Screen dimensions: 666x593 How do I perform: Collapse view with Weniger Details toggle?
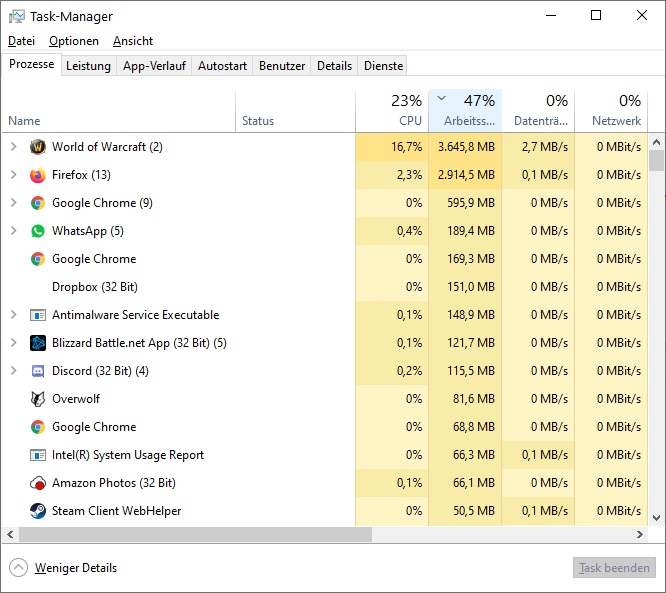18,568
